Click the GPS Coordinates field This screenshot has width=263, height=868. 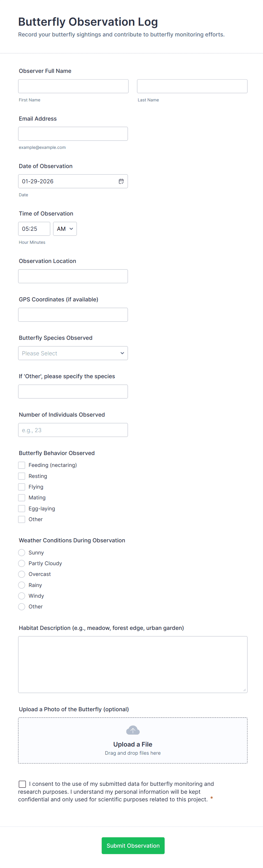73,314
